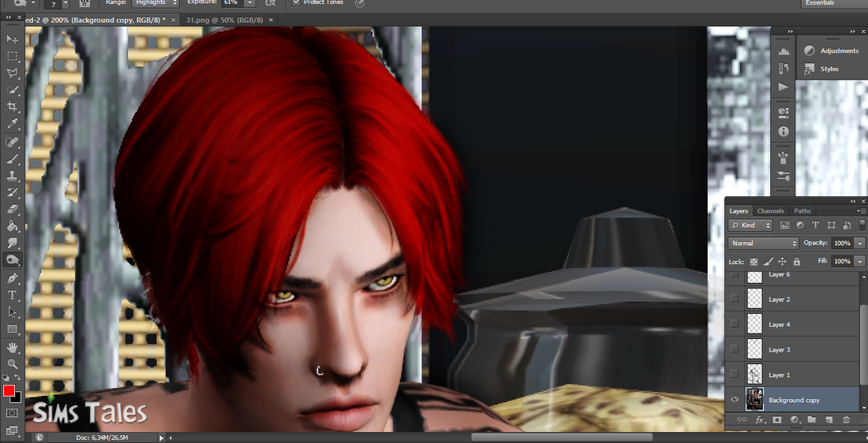Filter layers by shape kind
Image resolution: width=868 pixels, height=443 pixels.
click(832, 225)
